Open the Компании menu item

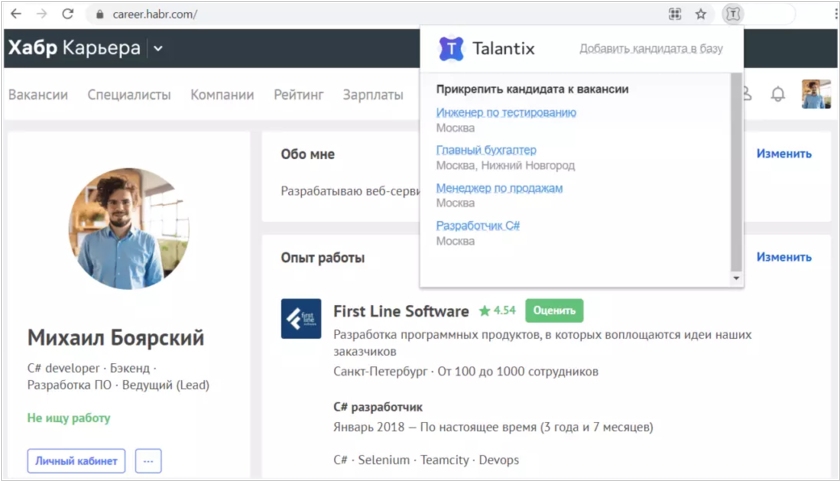point(222,95)
